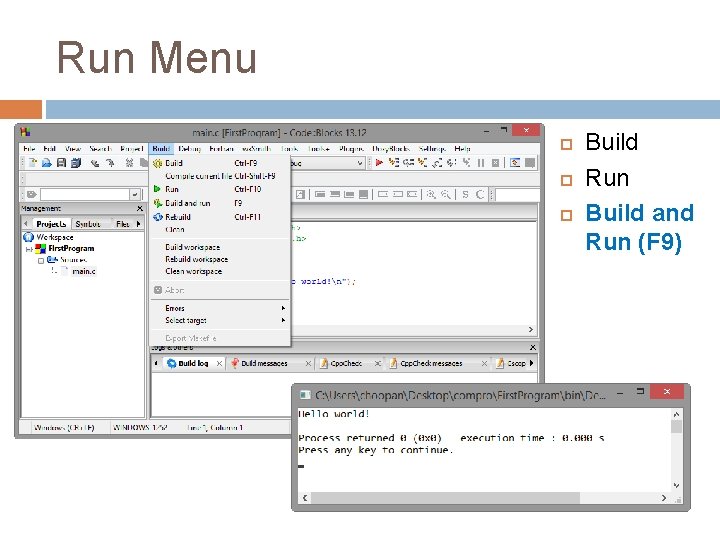Click the Line 1, Column 1 status entry
The width and height of the screenshot is (720, 540).
[x=215, y=428]
